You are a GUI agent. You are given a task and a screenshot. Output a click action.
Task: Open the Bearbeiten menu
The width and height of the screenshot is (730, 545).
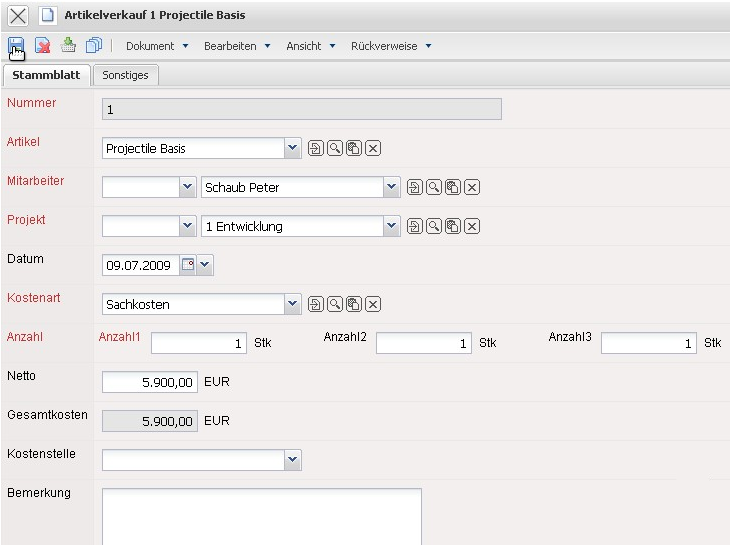tap(237, 46)
